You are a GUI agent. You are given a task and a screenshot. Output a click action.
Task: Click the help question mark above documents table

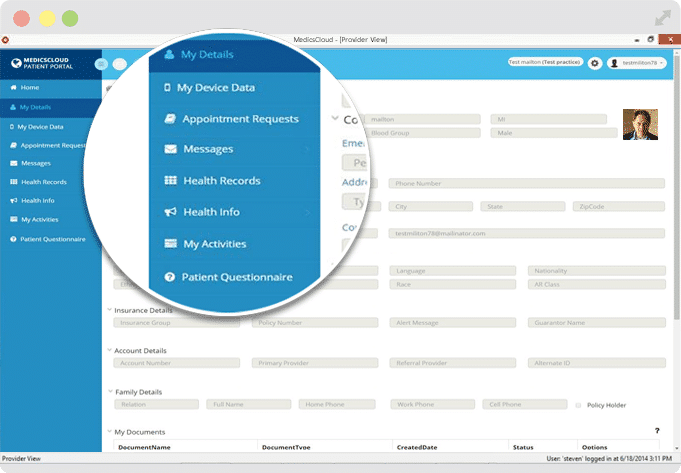657,430
